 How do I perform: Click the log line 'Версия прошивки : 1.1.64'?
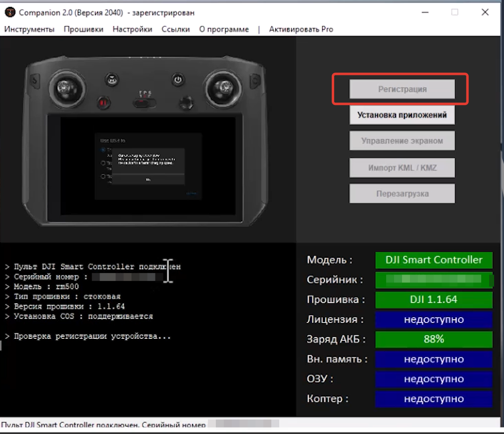click(x=65, y=307)
